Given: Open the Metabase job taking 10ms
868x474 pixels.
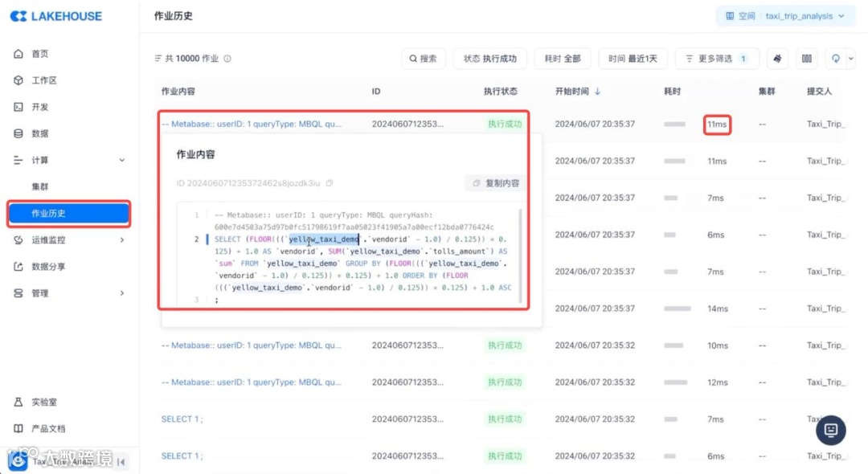Looking at the screenshot, I should [x=252, y=345].
